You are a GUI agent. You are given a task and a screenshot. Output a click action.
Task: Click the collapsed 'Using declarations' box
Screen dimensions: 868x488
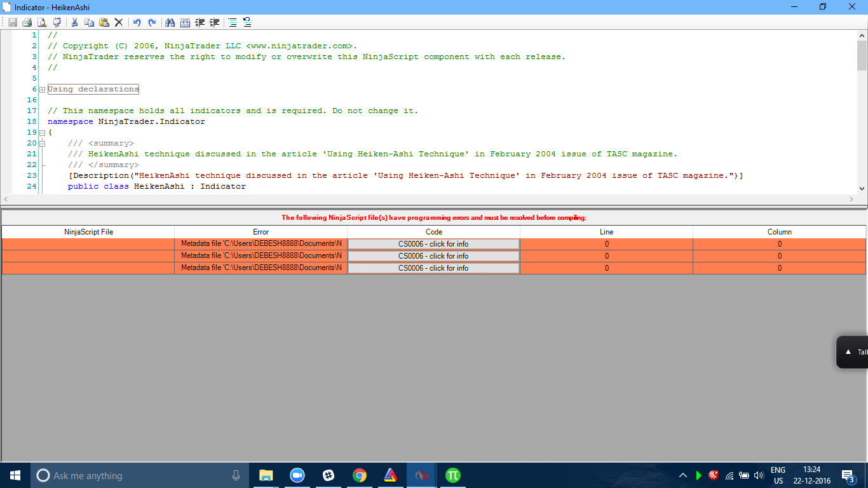tap(93, 90)
